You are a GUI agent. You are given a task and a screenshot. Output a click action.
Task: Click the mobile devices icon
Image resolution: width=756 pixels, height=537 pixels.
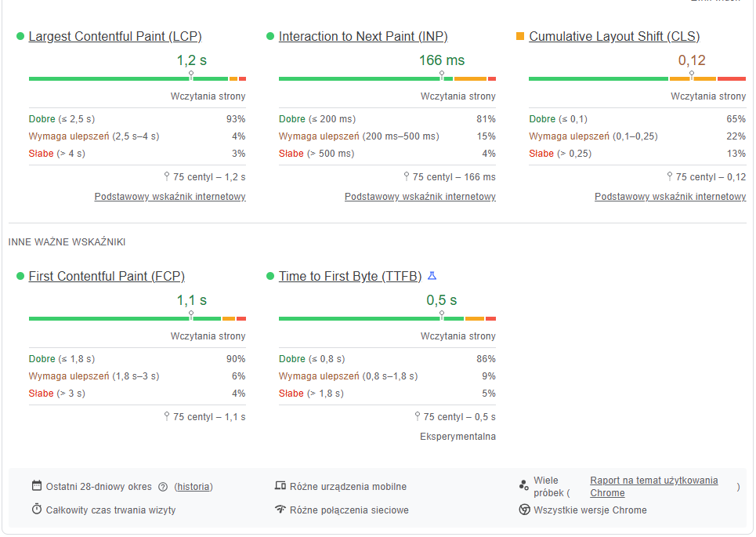point(280,486)
